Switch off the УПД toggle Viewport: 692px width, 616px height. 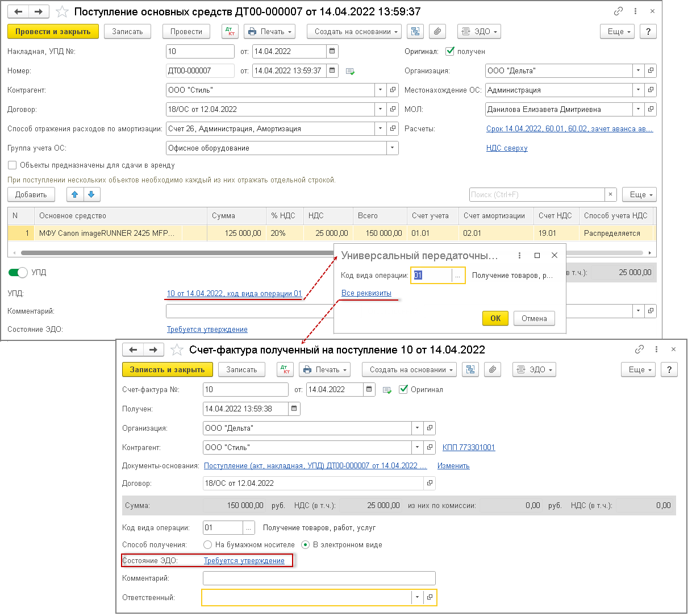coord(18,273)
